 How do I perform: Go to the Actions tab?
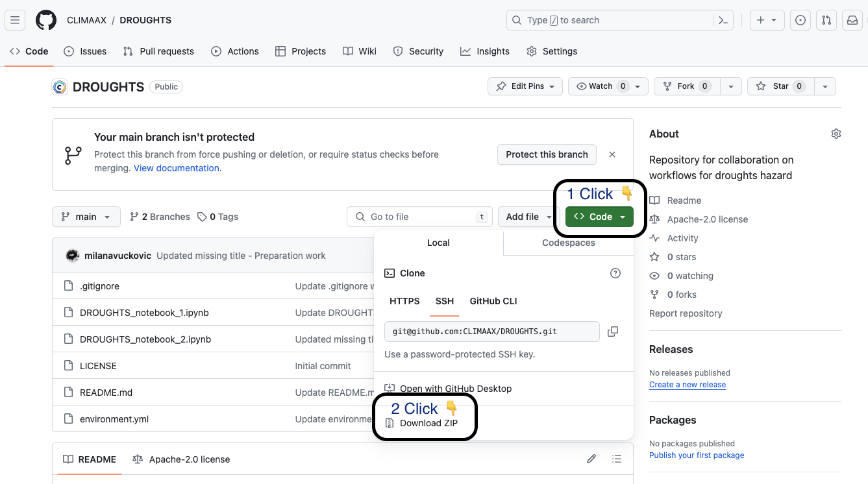[x=235, y=51]
